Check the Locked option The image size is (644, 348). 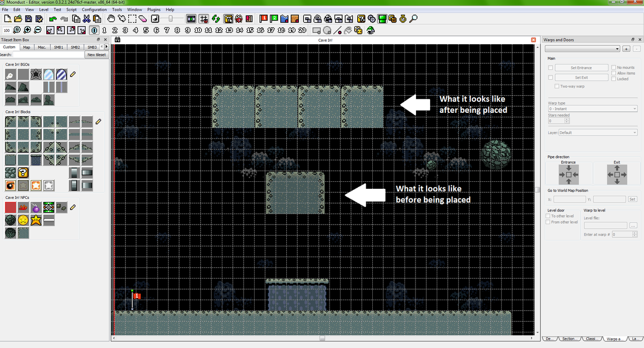click(x=613, y=79)
